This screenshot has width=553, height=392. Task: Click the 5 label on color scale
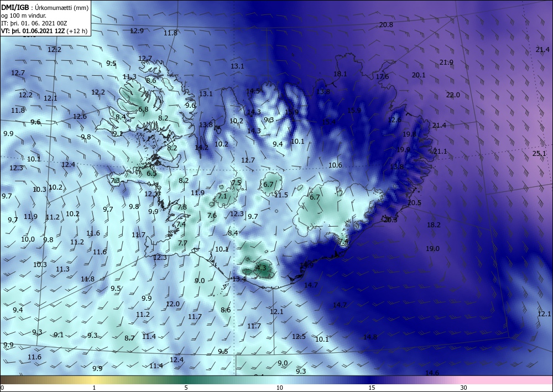click(186, 388)
